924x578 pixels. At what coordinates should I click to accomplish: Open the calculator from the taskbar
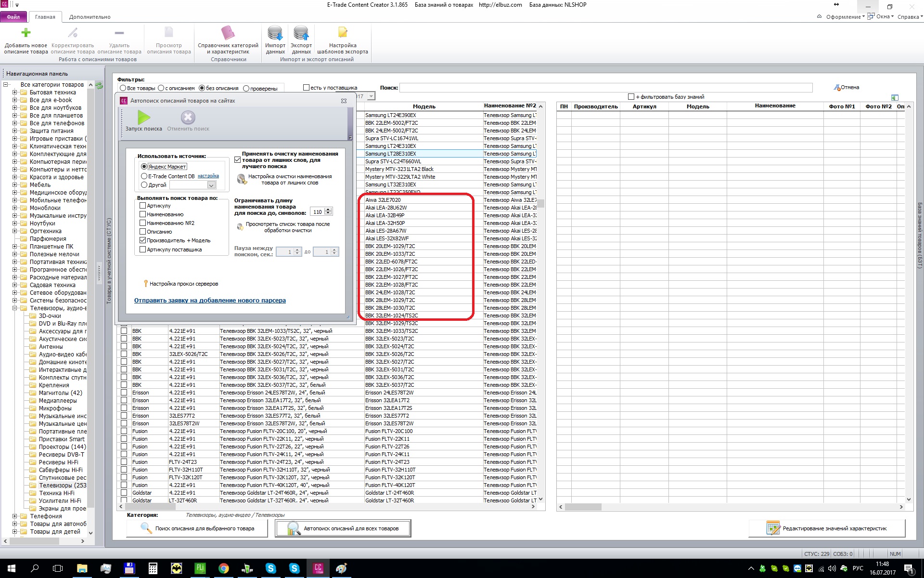point(153,568)
